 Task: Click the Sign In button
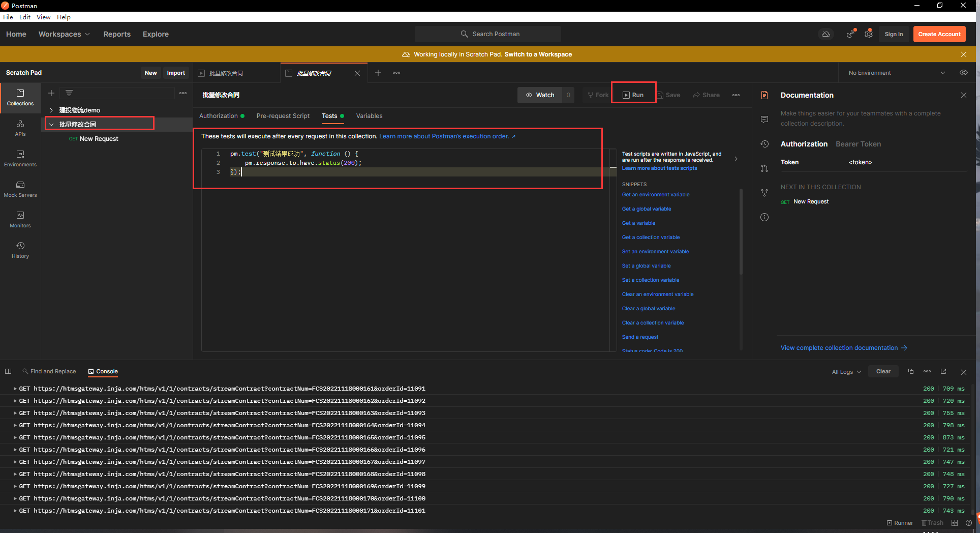pos(894,34)
